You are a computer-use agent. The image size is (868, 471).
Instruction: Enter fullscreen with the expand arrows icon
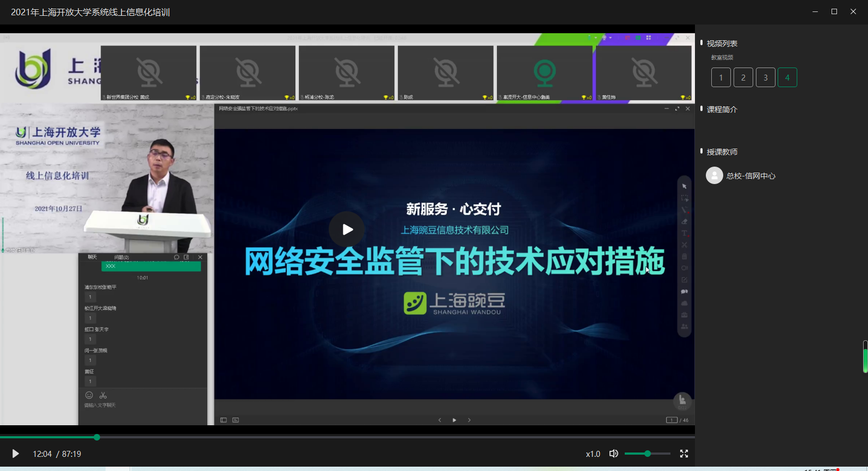684,454
